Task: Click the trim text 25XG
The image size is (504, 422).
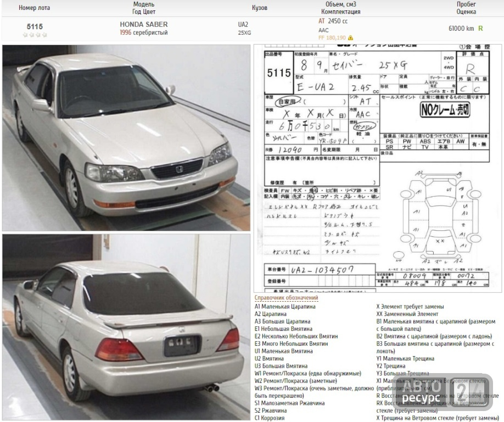Action: tap(244, 32)
